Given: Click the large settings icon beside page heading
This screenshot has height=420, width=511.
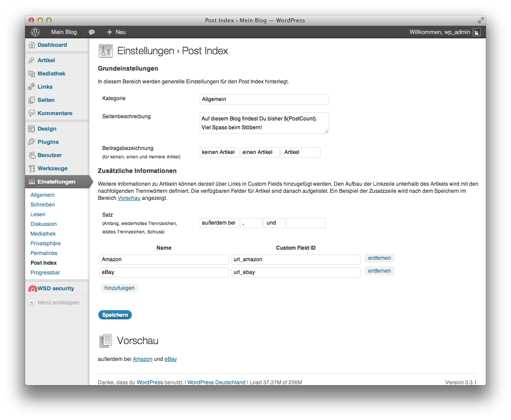Looking at the screenshot, I should point(105,51).
